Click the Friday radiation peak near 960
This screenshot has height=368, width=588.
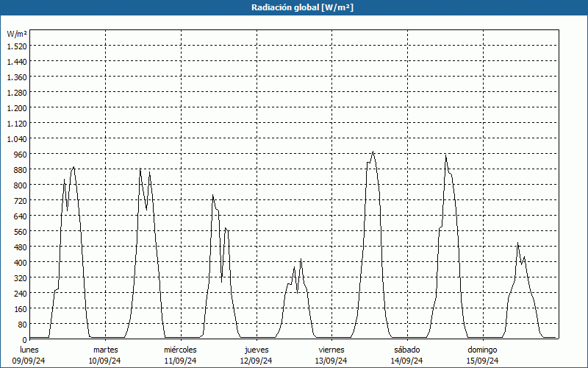click(373, 152)
